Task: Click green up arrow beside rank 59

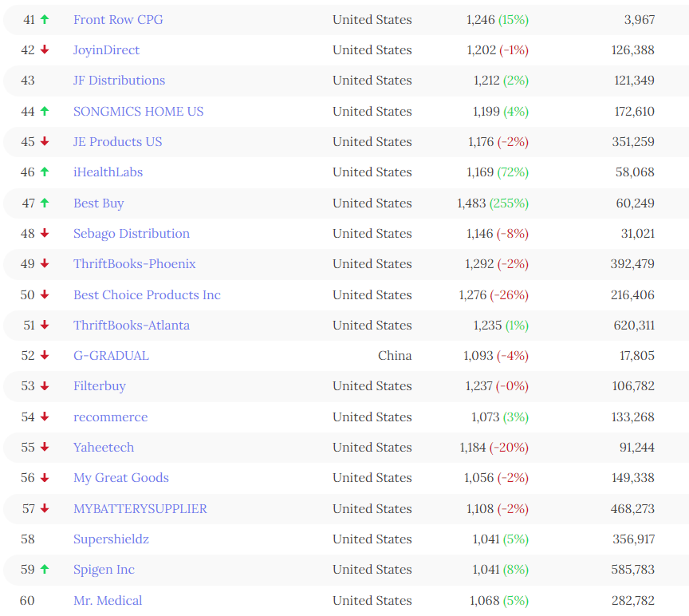Action: point(45,569)
